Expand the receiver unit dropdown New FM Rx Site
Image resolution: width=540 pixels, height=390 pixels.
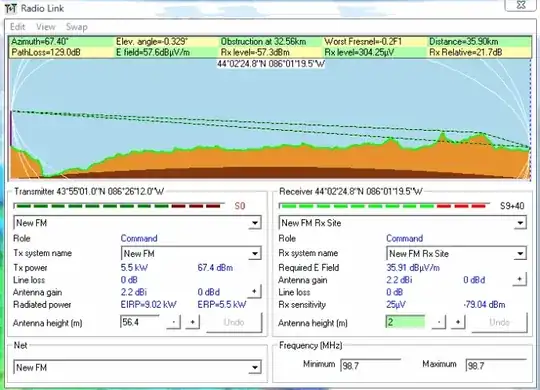pyautogui.click(x=520, y=223)
